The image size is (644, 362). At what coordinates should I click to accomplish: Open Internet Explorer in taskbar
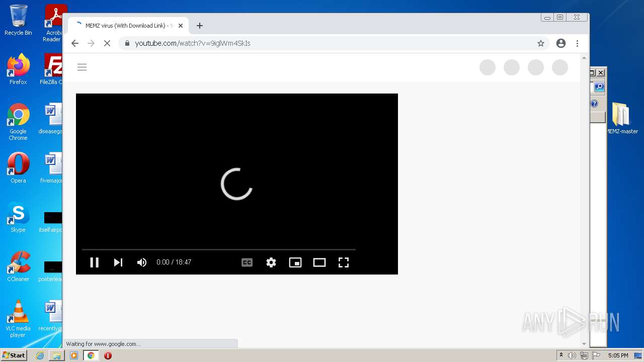coord(40,355)
